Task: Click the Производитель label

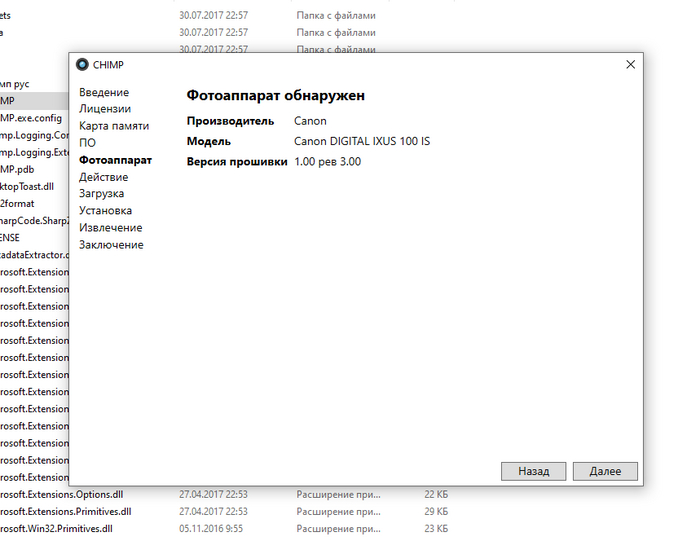Action: pyautogui.click(x=230, y=121)
